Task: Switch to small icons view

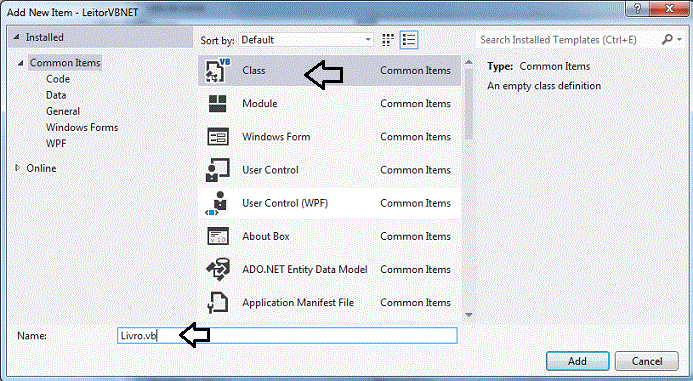Action: click(x=388, y=40)
